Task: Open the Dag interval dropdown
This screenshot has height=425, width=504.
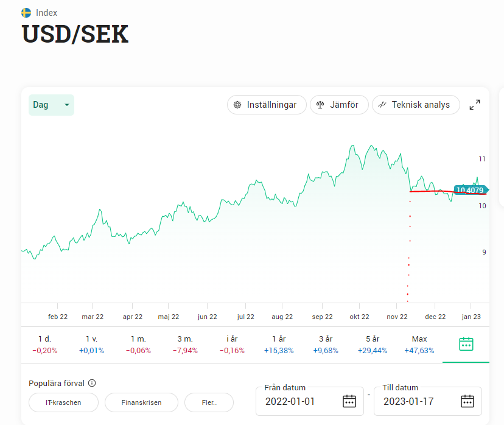Action: point(51,105)
